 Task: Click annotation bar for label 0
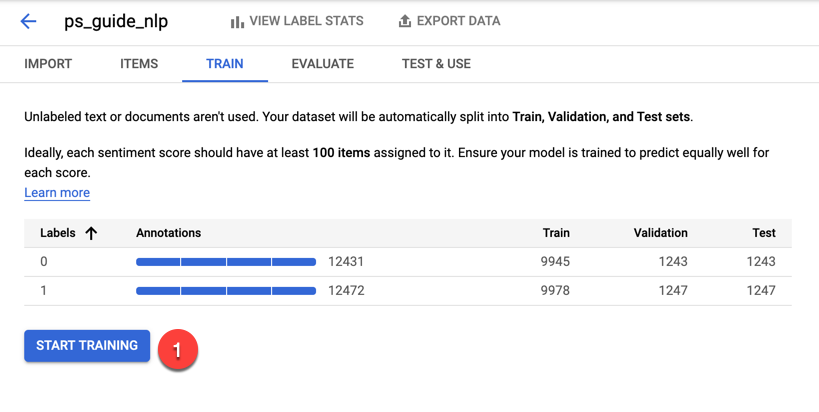pos(226,262)
